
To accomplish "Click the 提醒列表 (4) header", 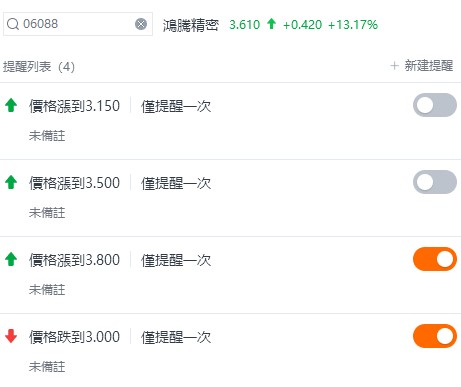I will click(39, 67).
